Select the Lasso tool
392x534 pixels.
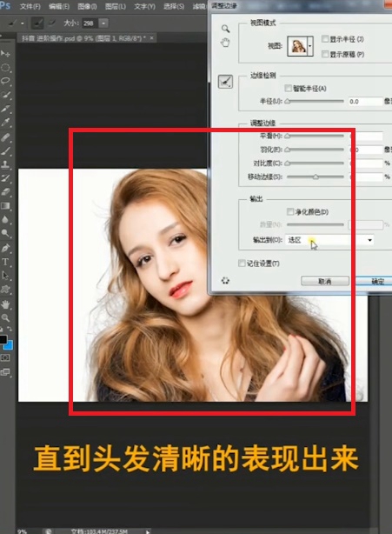(x=5, y=81)
